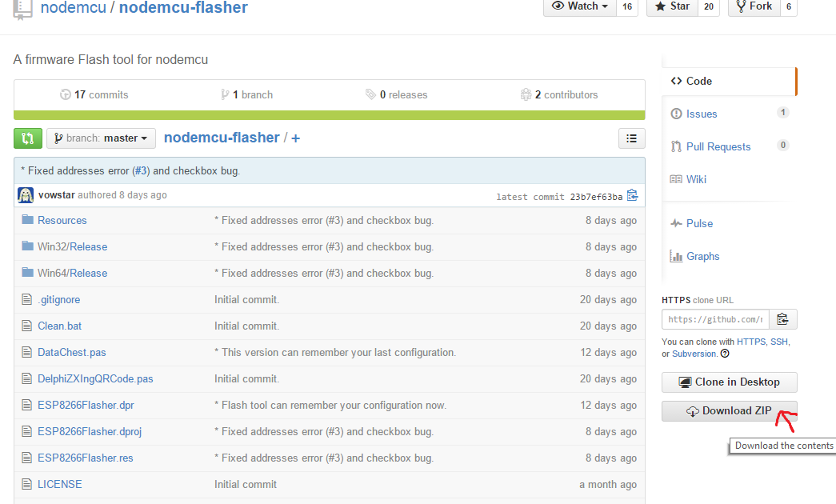The height and width of the screenshot is (504, 836).
Task: Click the plus icon to create new file
Action: [x=296, y=138]
